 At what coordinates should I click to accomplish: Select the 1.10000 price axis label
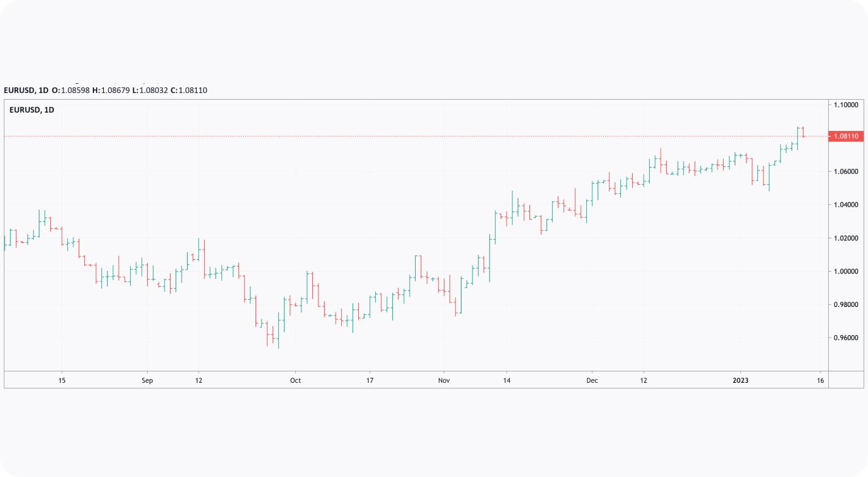pyautogui.click(x=846, y=105)
